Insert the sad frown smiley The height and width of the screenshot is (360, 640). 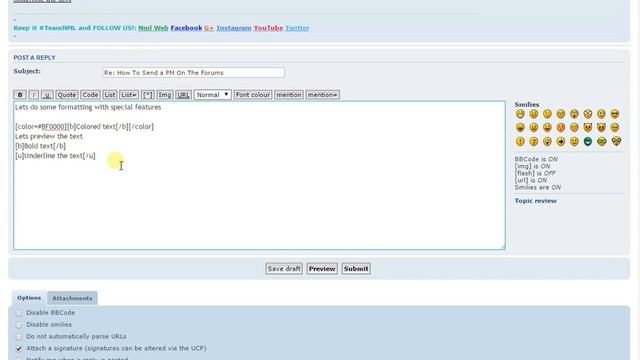pos(561,114)
